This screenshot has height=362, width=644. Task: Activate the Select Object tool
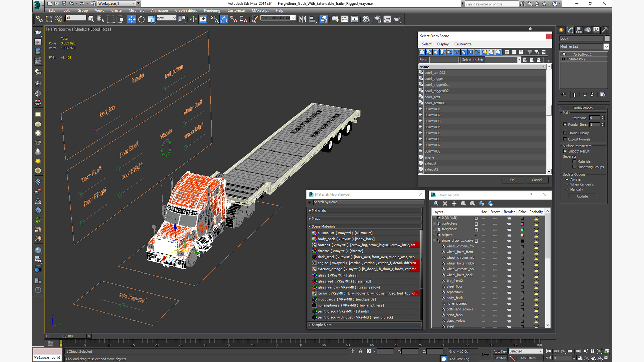(91, 19)
